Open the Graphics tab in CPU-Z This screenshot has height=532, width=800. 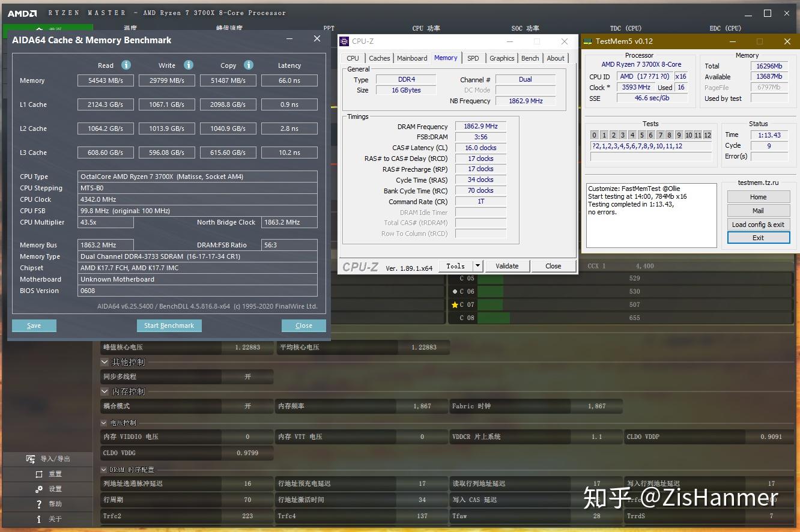(x=502, y=58)
